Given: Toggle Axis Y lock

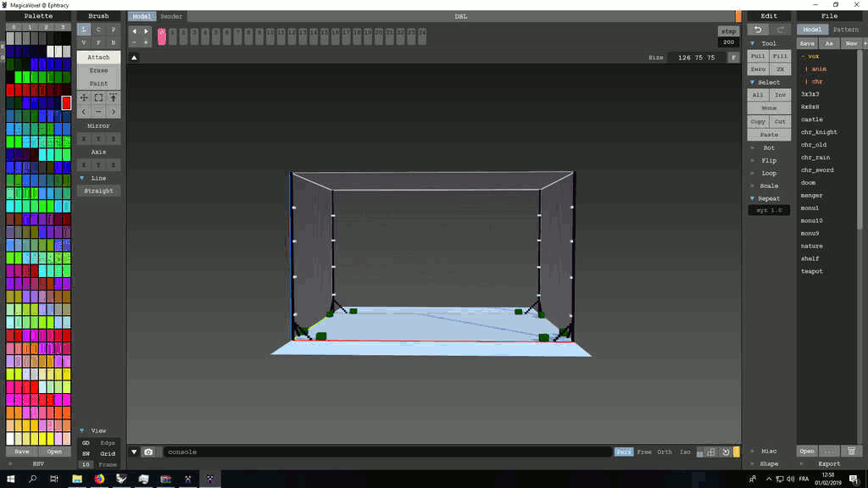Looking at the screenshot, I should click(x=98, y=165).
